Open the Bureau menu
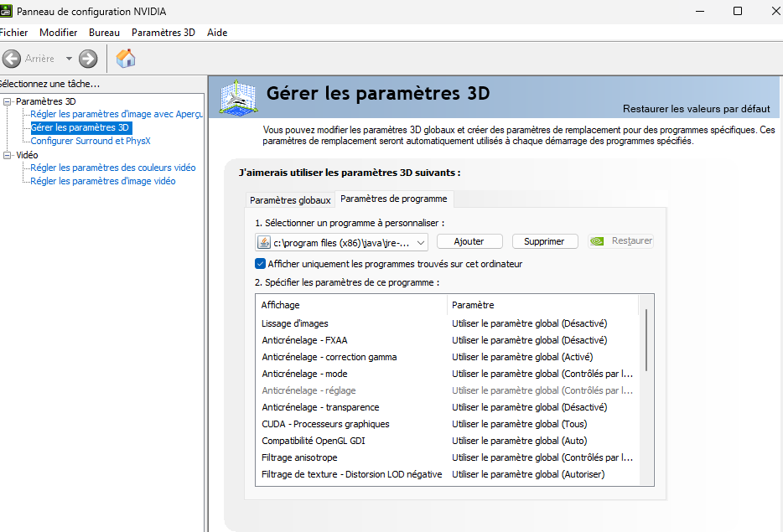The height and width of the screenshot is (532, 783). coord(104,33)
